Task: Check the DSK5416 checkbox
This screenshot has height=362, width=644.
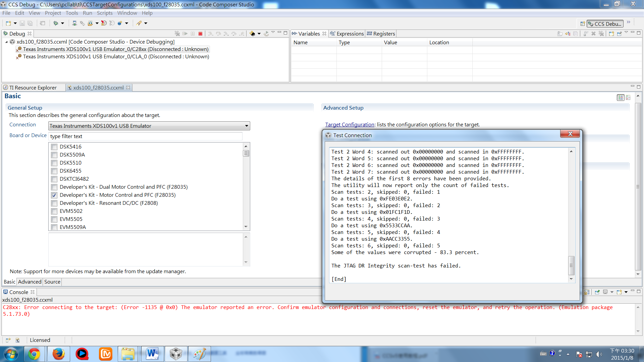Action: point(54,147)
